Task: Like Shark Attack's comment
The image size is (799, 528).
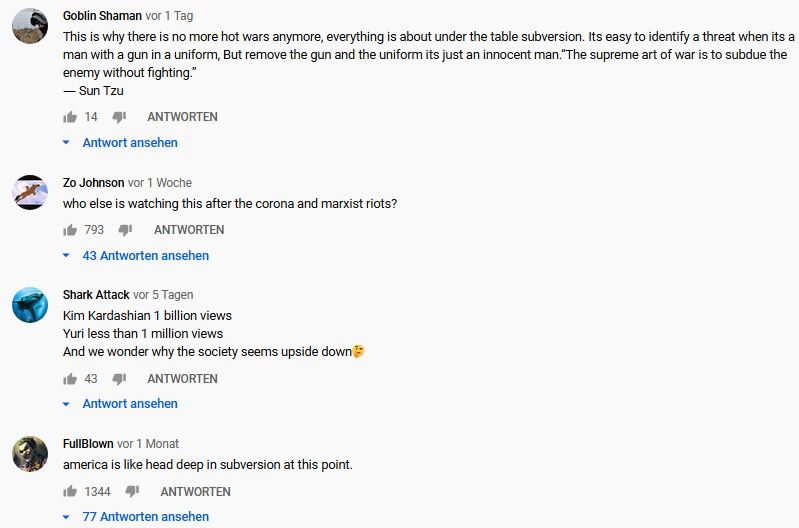Action: coord(70,379)
